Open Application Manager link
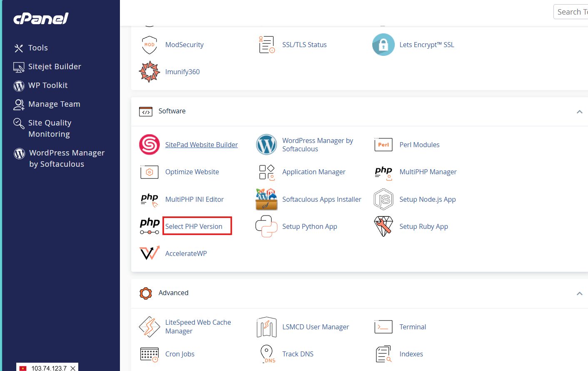 314,172
